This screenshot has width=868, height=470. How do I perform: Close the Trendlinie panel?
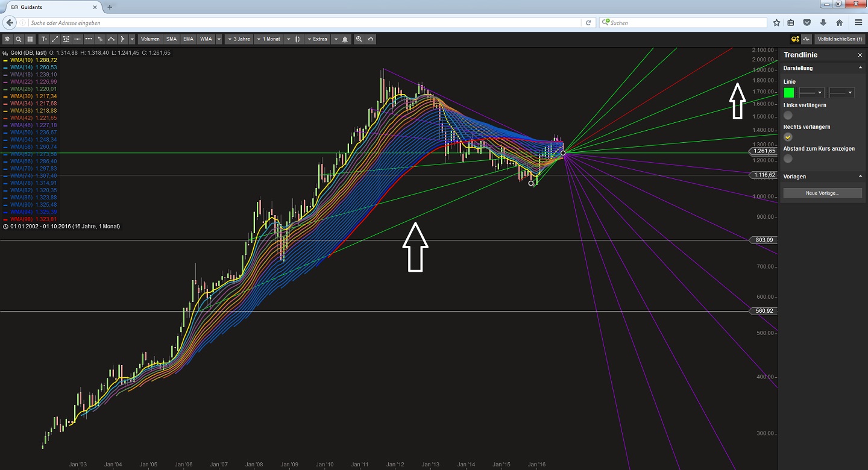[x=860, y=55]
